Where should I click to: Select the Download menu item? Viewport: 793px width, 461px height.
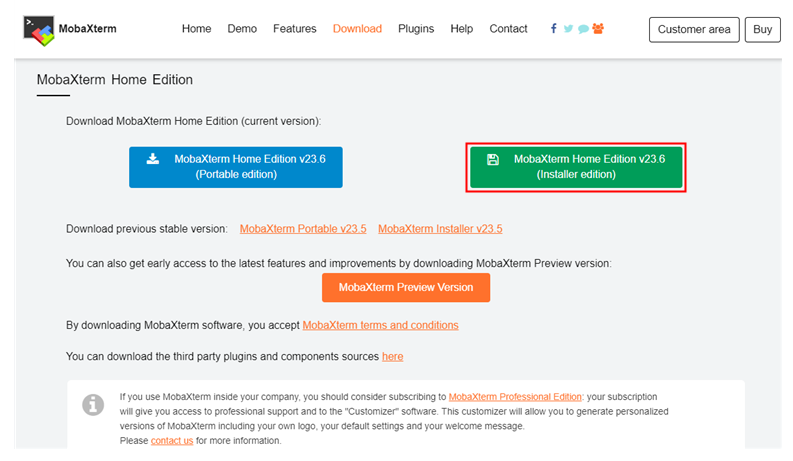[357, 29]
